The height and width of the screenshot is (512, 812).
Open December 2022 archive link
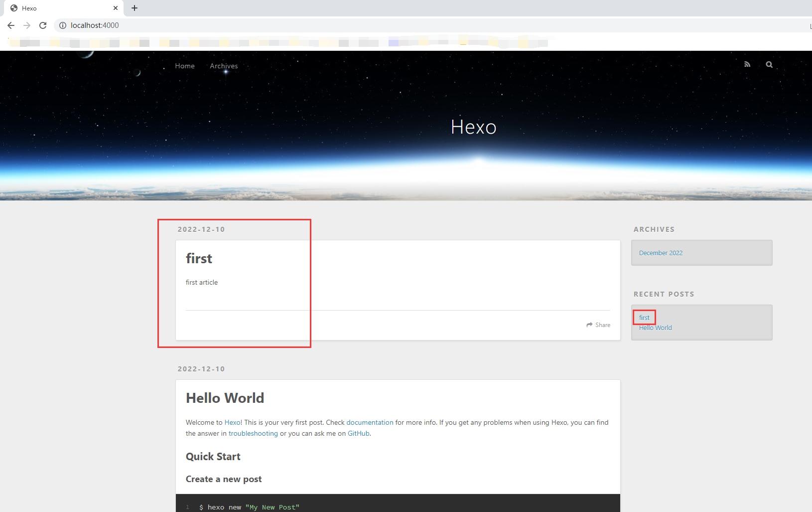661,253
